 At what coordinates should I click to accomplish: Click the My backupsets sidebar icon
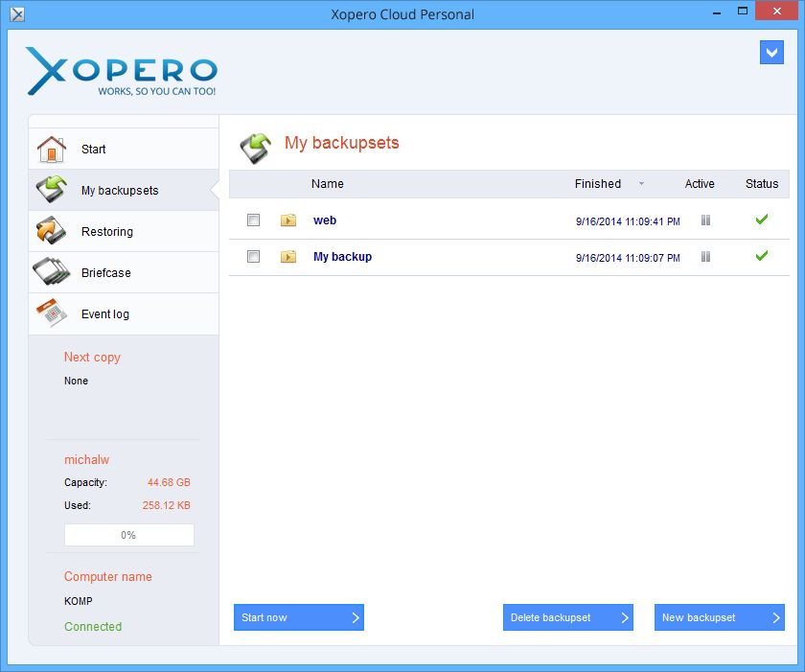[53, 190]
